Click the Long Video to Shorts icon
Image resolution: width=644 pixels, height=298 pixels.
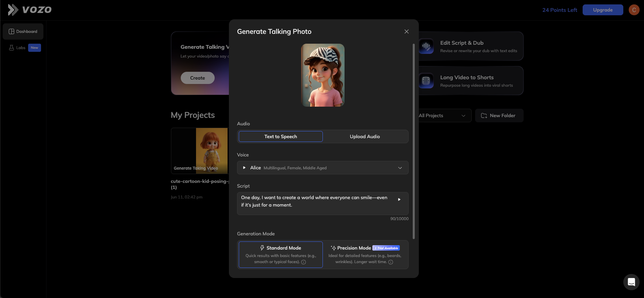pos(426,81)
